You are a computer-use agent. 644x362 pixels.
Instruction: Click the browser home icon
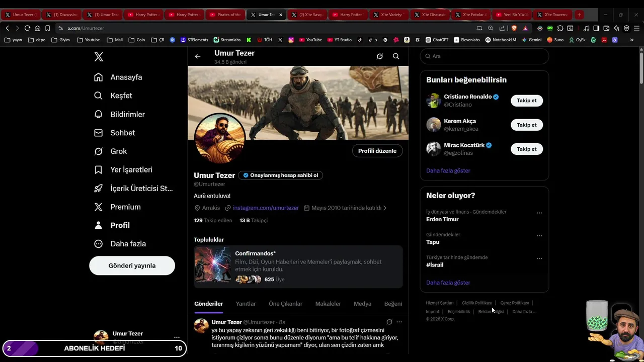(x=37, y=28)
